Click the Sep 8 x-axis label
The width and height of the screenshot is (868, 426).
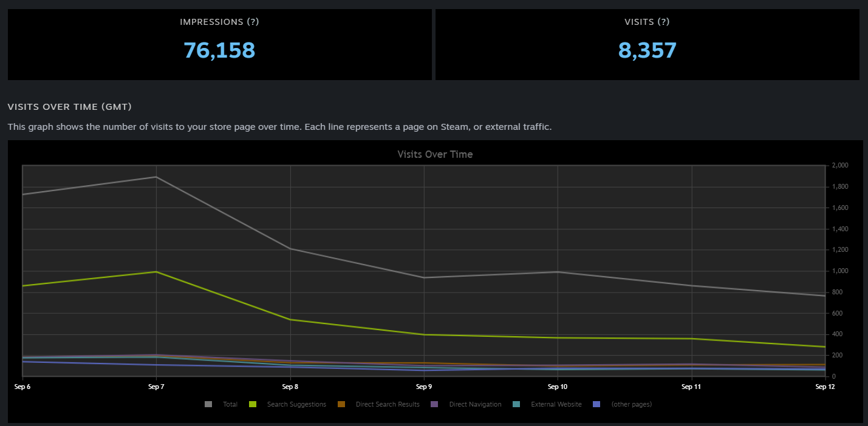coord(290,386)
